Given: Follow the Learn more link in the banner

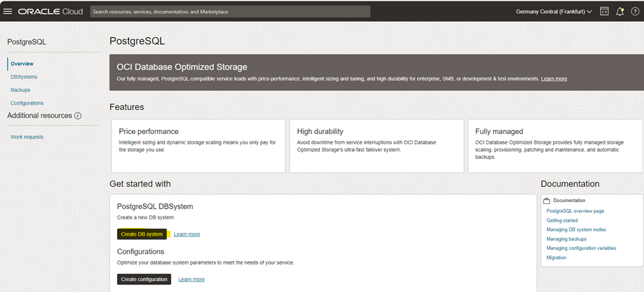Looking at the screenshot, I should 554,78.
